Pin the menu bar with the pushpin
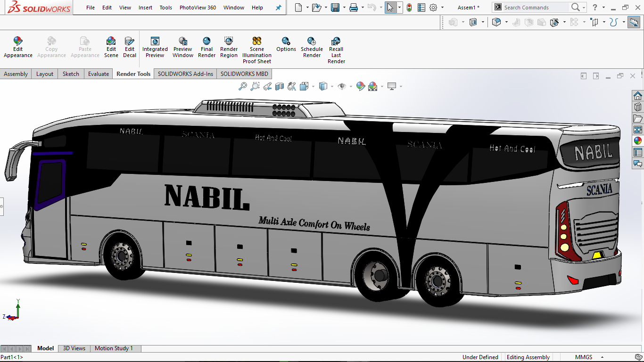The image size is (644, 362). (278, 8)
